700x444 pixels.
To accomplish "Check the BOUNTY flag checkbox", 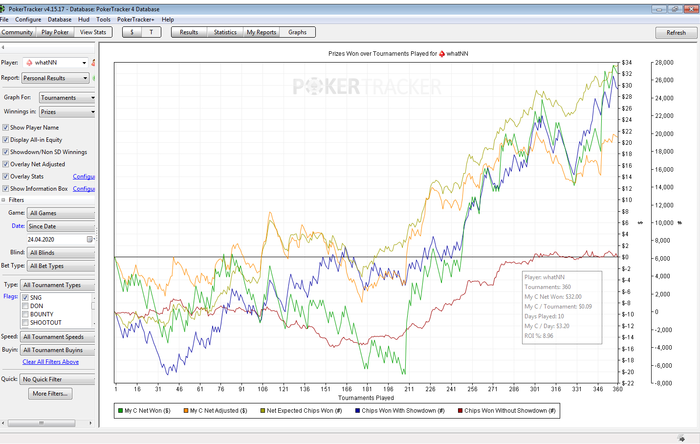I will 25,315.
